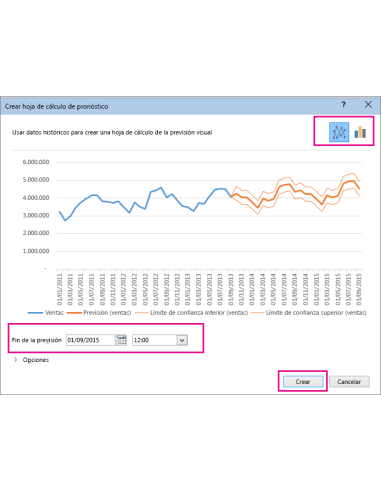The image size is (381, 492).
Task: Expand the Opciones section
Action: click(x=31, y=360)
